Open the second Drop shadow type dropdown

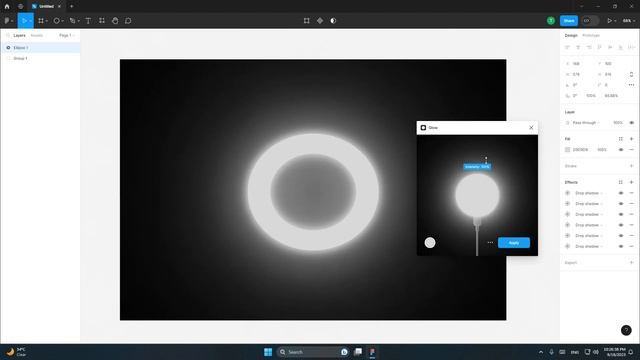pyautogui.click(x=589, y=204)
